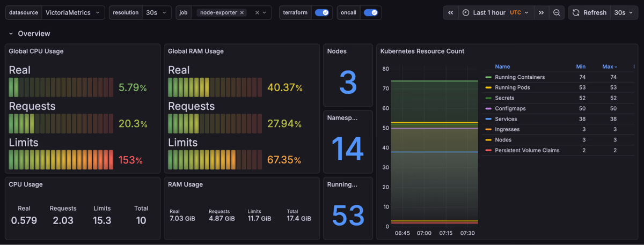The height and width of the screenshot is (245, 644).
Task: Sort legend by Name column header
Action: click(x=502, y=67)
